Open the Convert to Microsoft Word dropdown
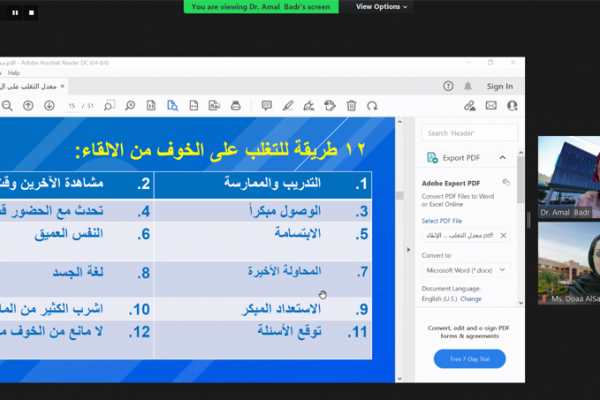This screenshot has width=600, height=400. coord(468,269)
